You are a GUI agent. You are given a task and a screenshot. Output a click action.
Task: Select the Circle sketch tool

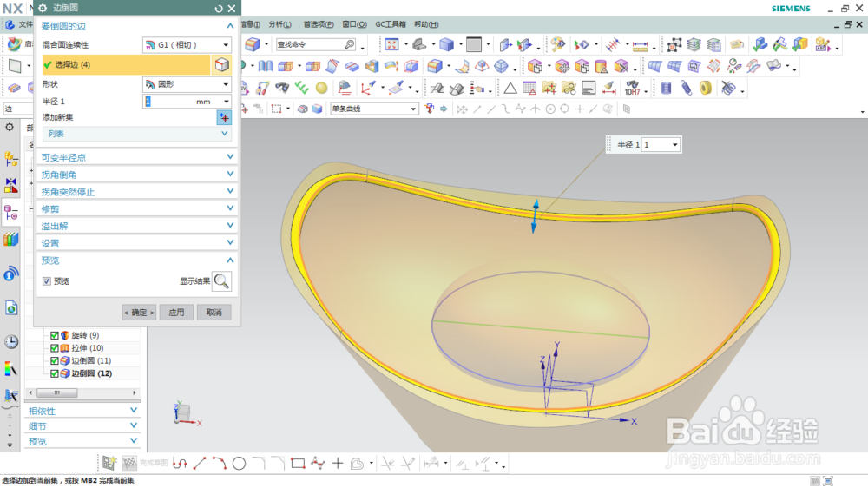[x=240, y=463]
